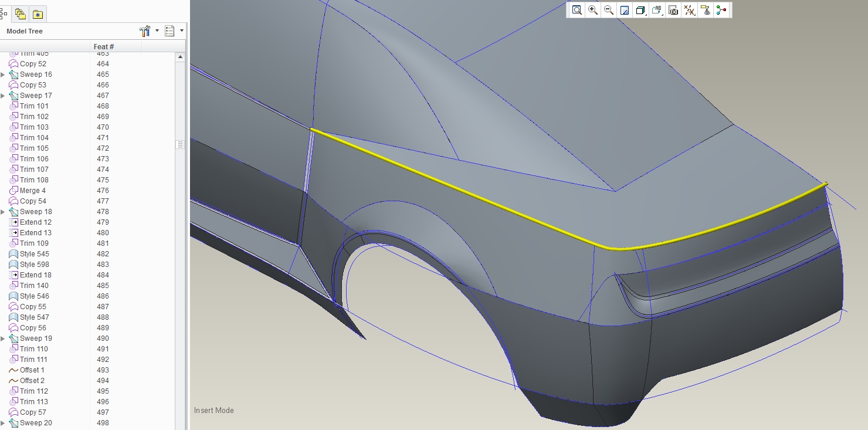Select Trim 110 in model tree
This screenshot has height=430, width=868.
tap(34, 349)
